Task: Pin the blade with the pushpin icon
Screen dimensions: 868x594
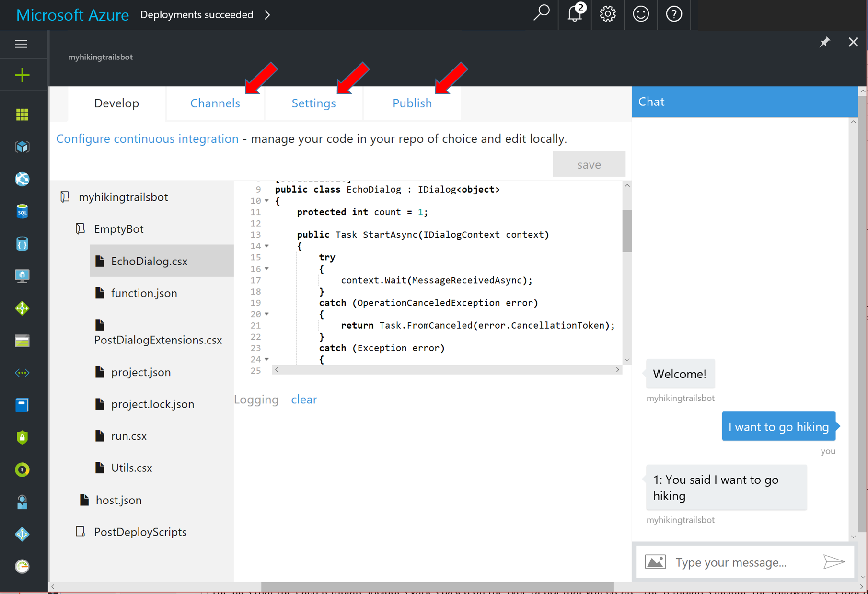Action: [x=824, y=42]
